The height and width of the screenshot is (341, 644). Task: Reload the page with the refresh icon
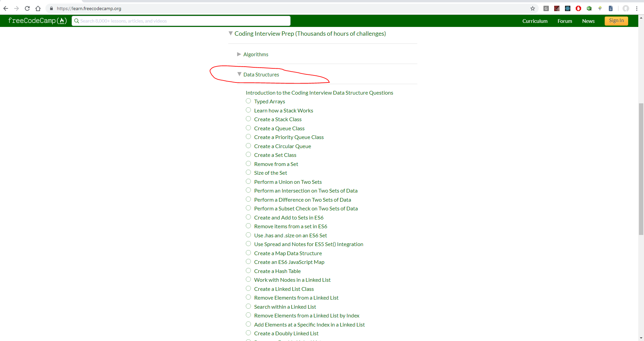tap(27, 8)
